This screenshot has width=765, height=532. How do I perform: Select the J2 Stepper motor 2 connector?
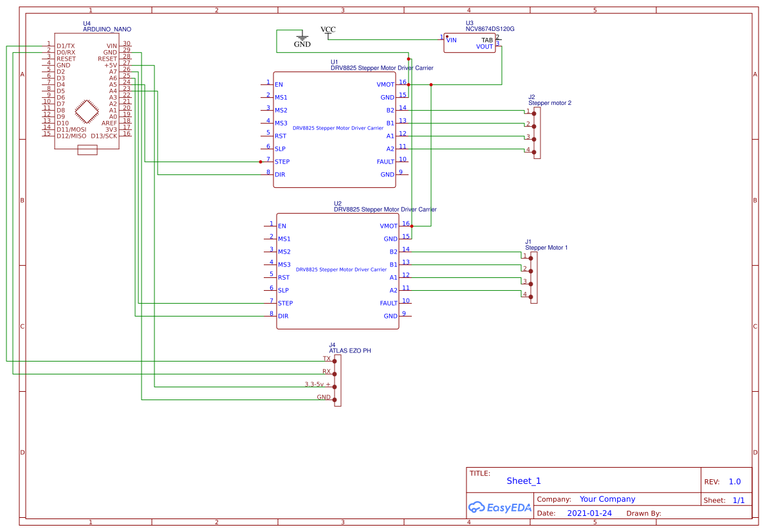tap(536, 132)
